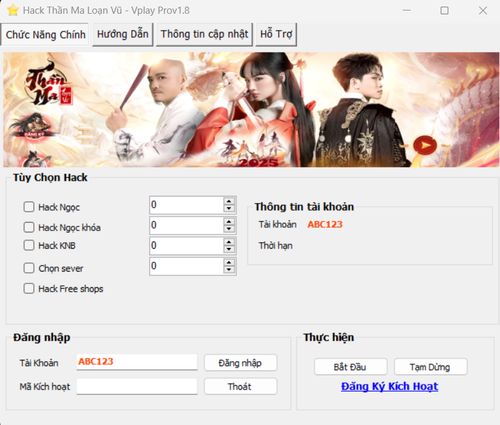Open the Thông tin cập nhật tab
Viewport: 500px width, 425px height.
[204, 34]
